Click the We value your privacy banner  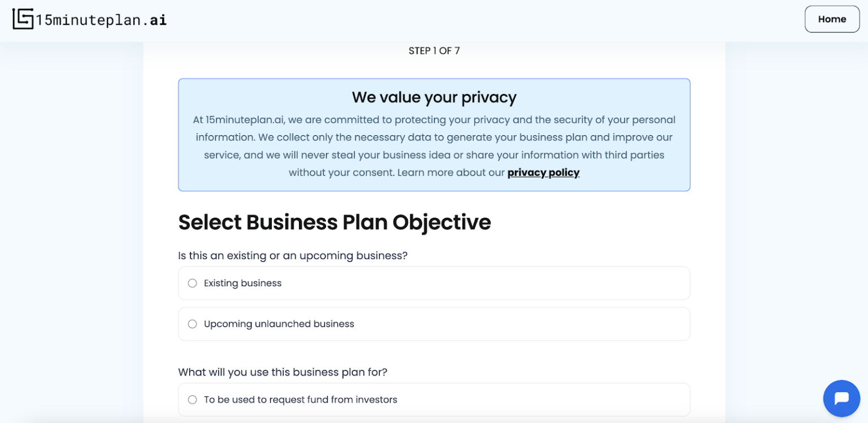click(434, 135)
